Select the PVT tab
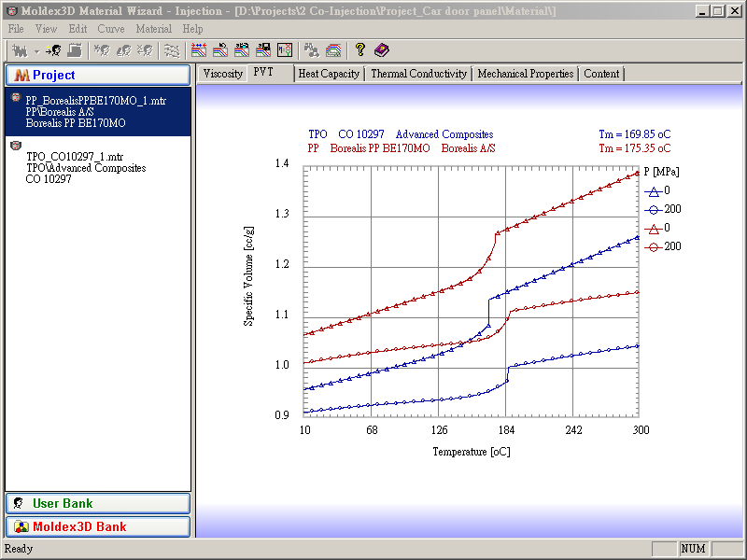This screenshot has height=560, width=747. coord(270,73)
